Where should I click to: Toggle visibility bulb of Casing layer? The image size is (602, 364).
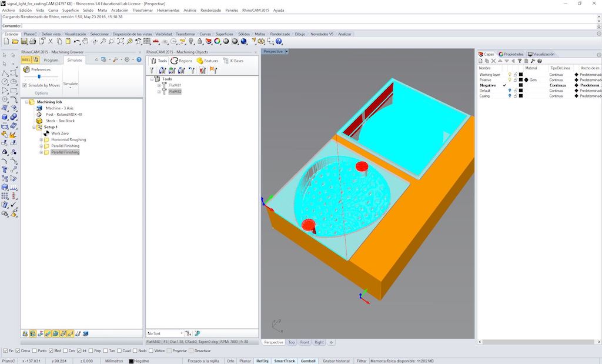(x=510, y=96)
